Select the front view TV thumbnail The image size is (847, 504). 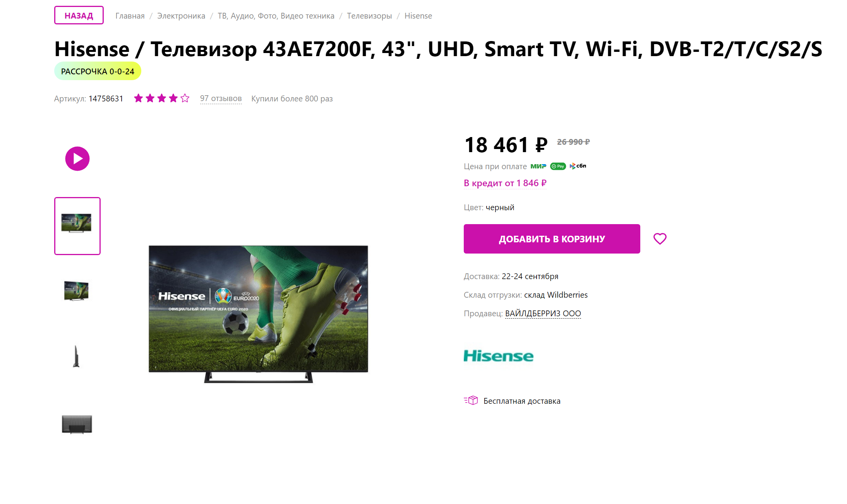77,226
